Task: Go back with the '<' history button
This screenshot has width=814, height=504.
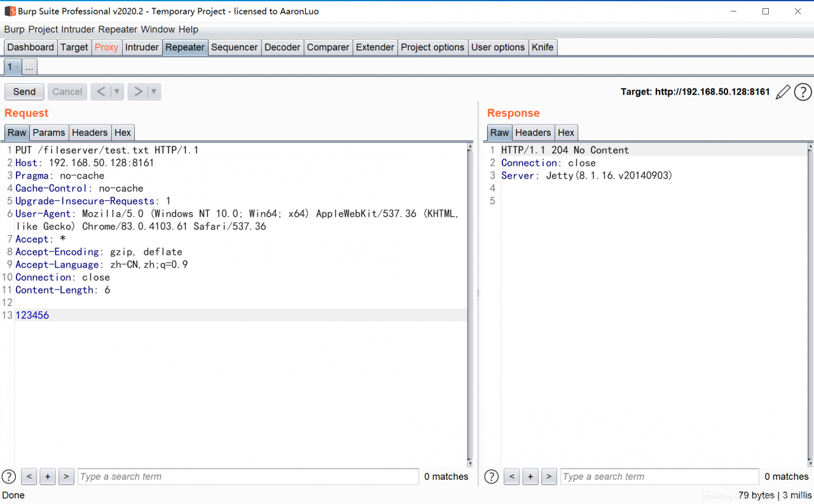Action: coord(100,92)
